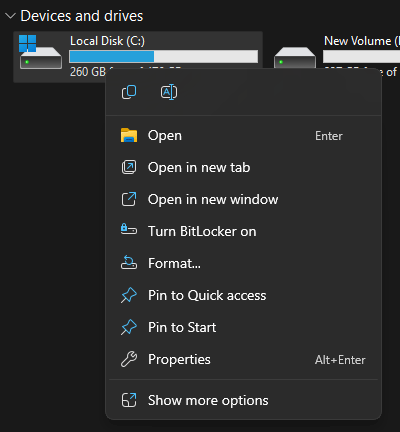This screenshot has width=400, height=432.
Task: Click the Local Disk (C:) label
Action: point(107,41)
